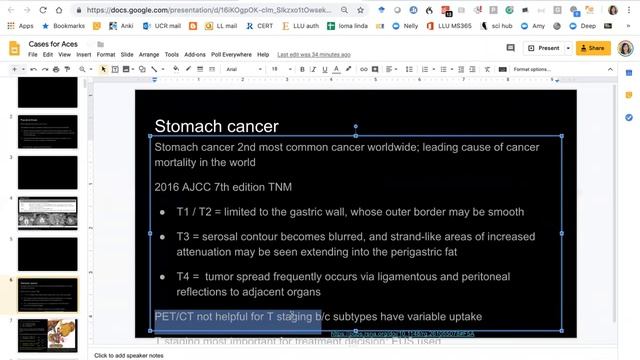Screen dimensions: 640x360
Task: Select slide 7 thumbnail with stomach illustration
Action: 48,336
